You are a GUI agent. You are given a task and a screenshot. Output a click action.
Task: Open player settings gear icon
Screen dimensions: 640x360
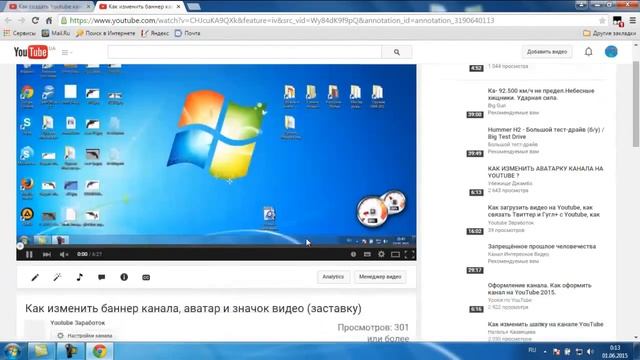coord(381,254)
